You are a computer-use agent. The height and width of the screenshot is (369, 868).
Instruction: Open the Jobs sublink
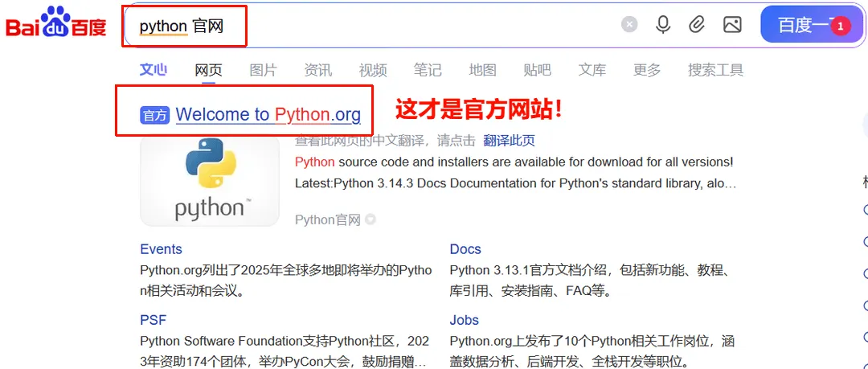coord(464,320)
